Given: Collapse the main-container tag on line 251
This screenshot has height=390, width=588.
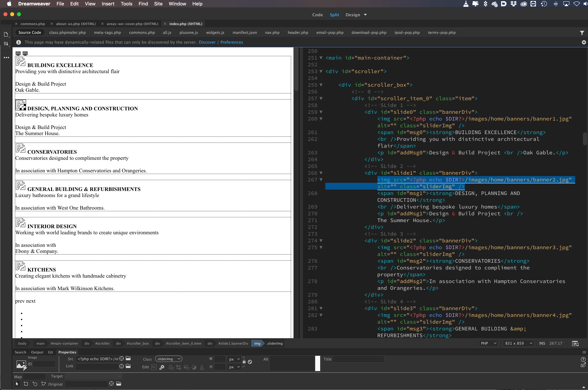Looking at the screenshot, I should 321,58.
